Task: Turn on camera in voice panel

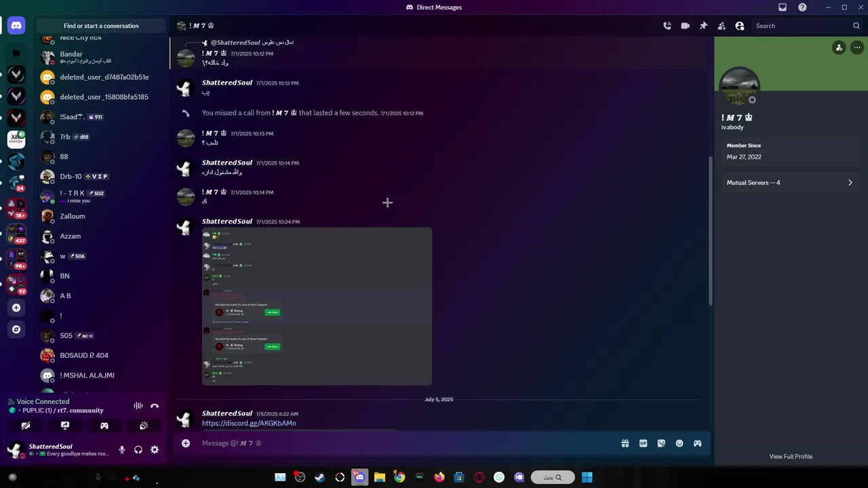Action: coord(26,426)
